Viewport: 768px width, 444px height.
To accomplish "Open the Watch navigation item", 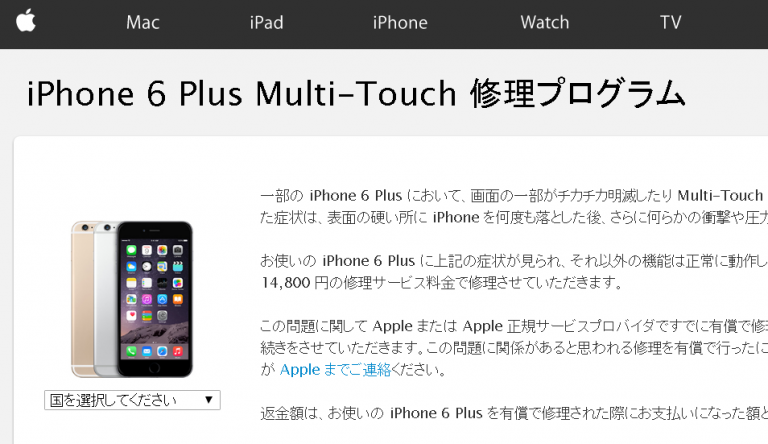I will pos(545,23).
